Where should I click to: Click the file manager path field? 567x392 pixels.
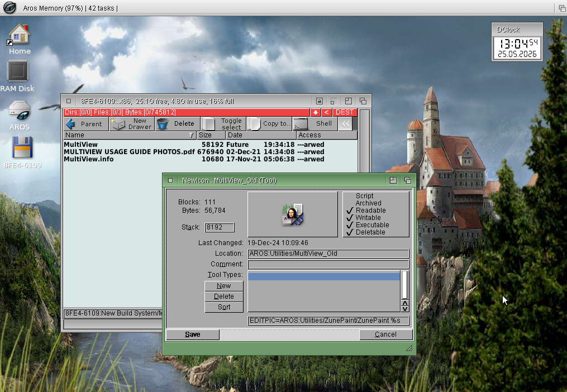tap(113, 313)
